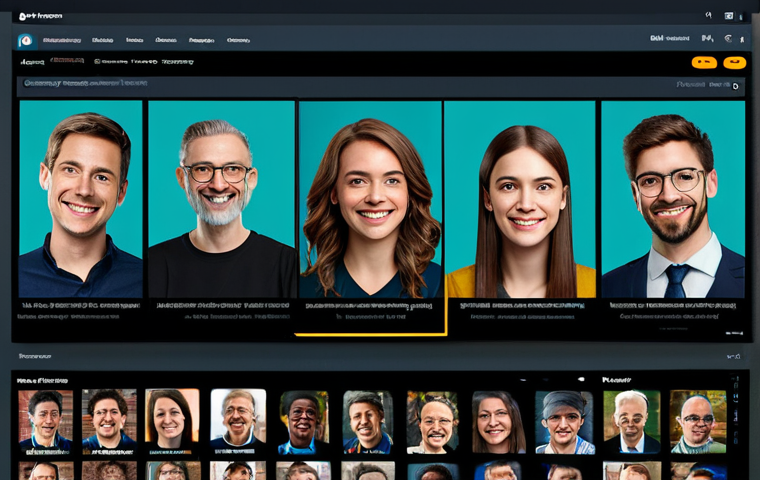Click the left orange pill button
Viewport: 760px width, 480px height.
(x=704, y=62)
